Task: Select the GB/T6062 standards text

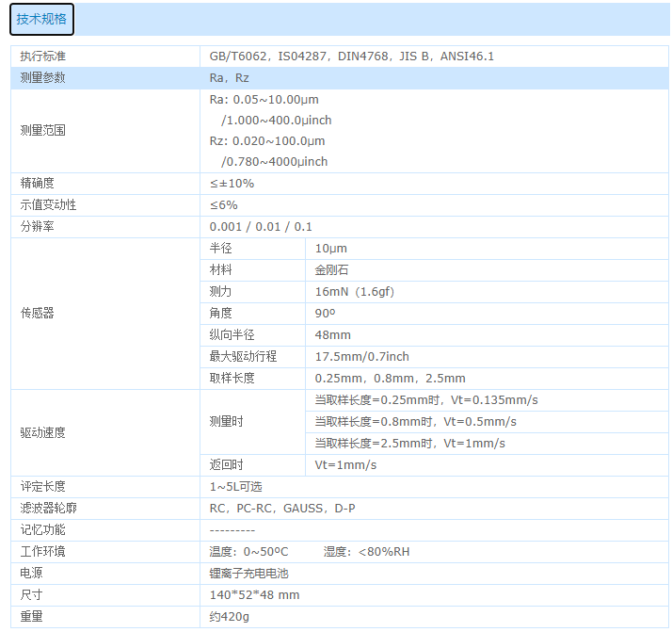Action: [x=351, y=57]
